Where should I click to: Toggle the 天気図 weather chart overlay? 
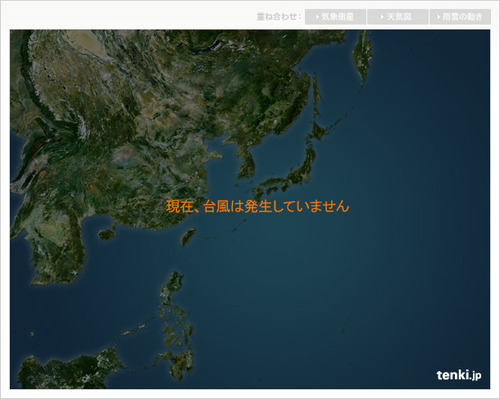tap(397, 17)
